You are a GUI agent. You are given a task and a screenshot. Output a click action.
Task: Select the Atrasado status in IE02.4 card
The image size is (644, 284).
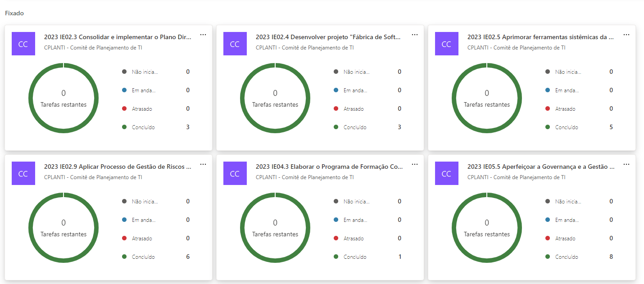click(x=353, y=109)
